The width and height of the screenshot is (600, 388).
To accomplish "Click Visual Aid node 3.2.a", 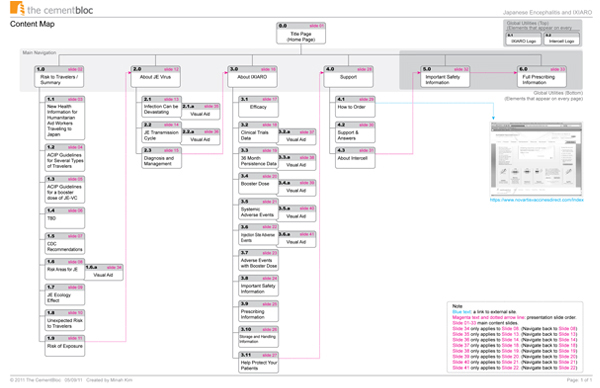I will [x=297, y=137].
